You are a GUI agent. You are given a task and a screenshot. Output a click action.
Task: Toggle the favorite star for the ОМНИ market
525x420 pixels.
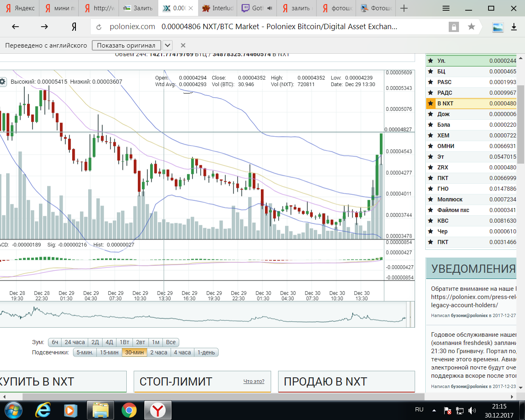point(431,146)
